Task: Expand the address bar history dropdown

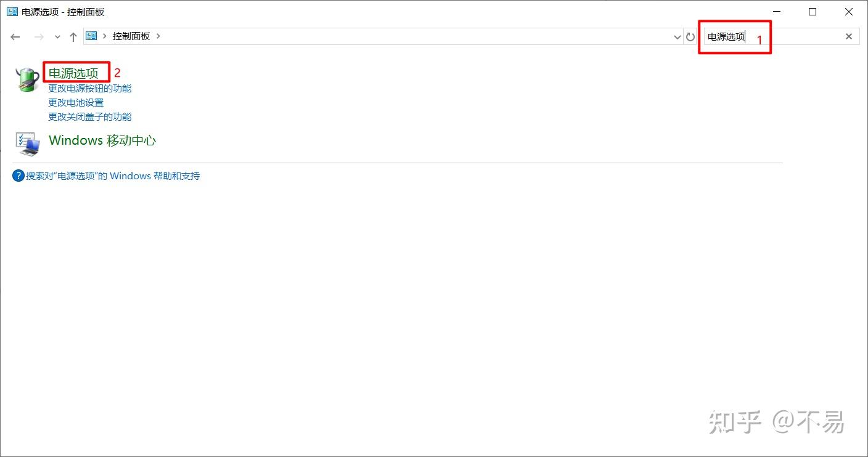Action: [x=678, y=37]
